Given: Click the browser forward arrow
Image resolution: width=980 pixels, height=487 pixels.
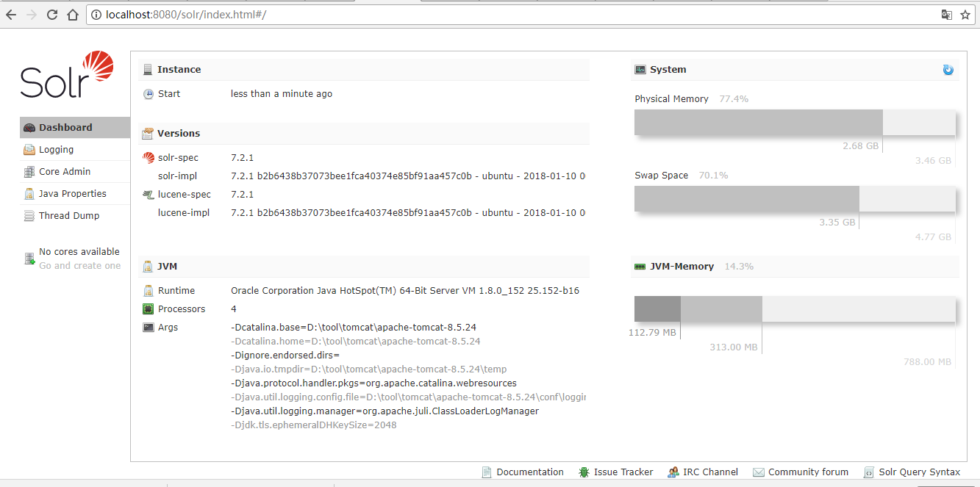Looking at the screenshot, I should click(x=32, y=15).
